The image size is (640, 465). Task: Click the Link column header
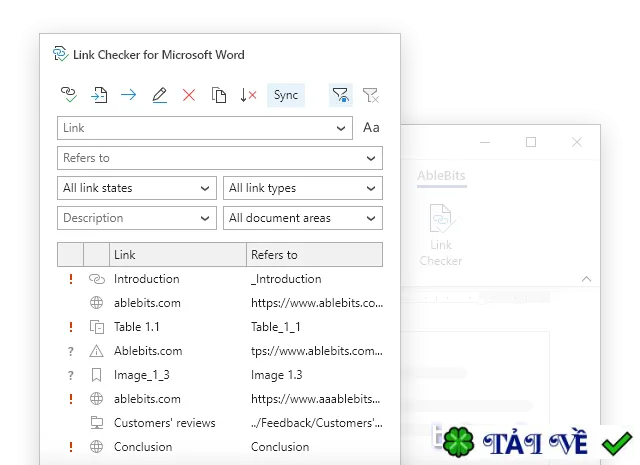(178, 255)
